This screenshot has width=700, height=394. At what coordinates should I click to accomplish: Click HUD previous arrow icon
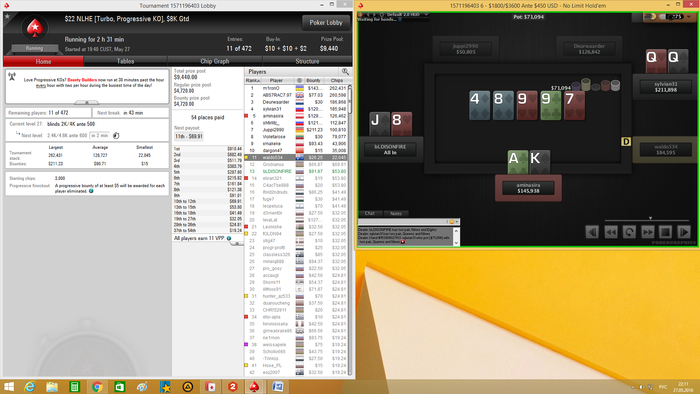(368, 15)
